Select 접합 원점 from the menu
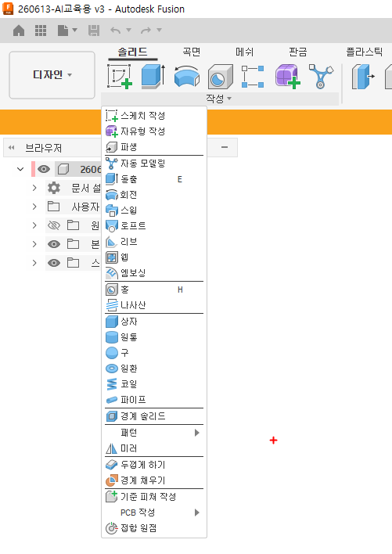 [x=154, y=528]
